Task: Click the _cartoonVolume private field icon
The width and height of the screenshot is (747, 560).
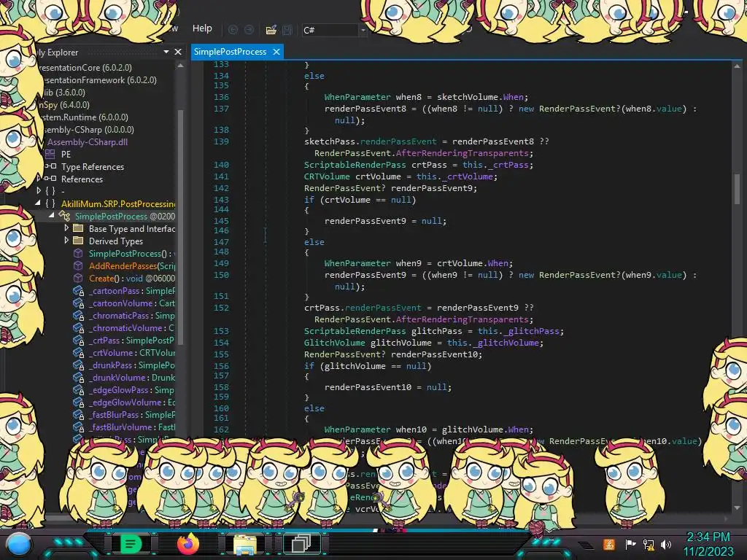Action: click(x=79, y=303)
